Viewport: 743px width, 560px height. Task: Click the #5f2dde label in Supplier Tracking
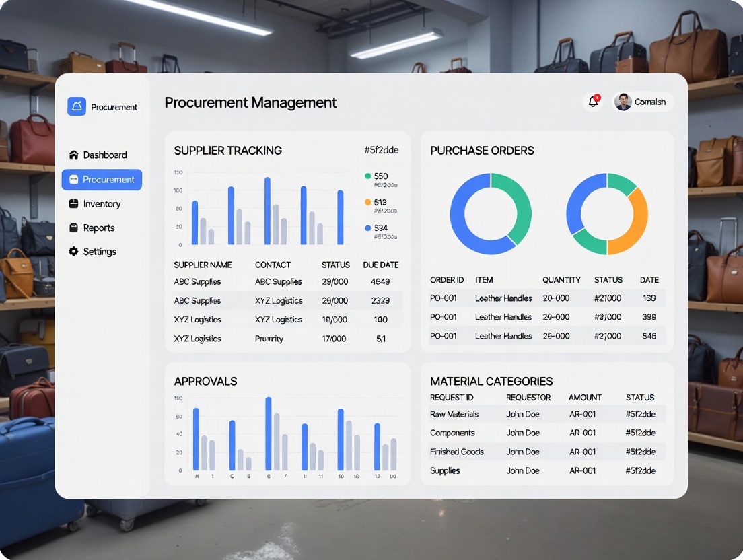(x=380, y=151)
